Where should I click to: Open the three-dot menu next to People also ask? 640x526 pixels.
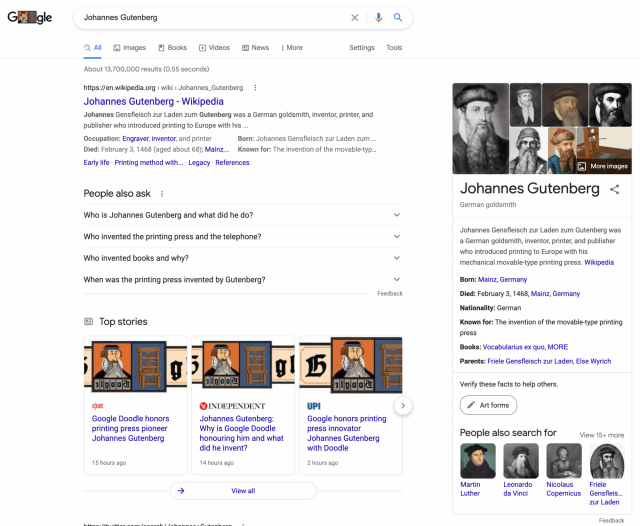pos(162,194)
